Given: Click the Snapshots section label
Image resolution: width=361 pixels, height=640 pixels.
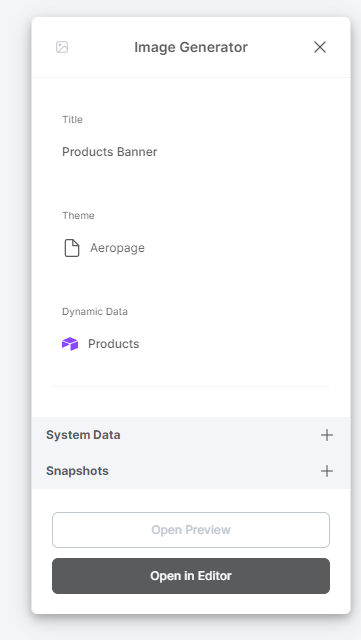Looking at the screenshot, I should 77,471.
